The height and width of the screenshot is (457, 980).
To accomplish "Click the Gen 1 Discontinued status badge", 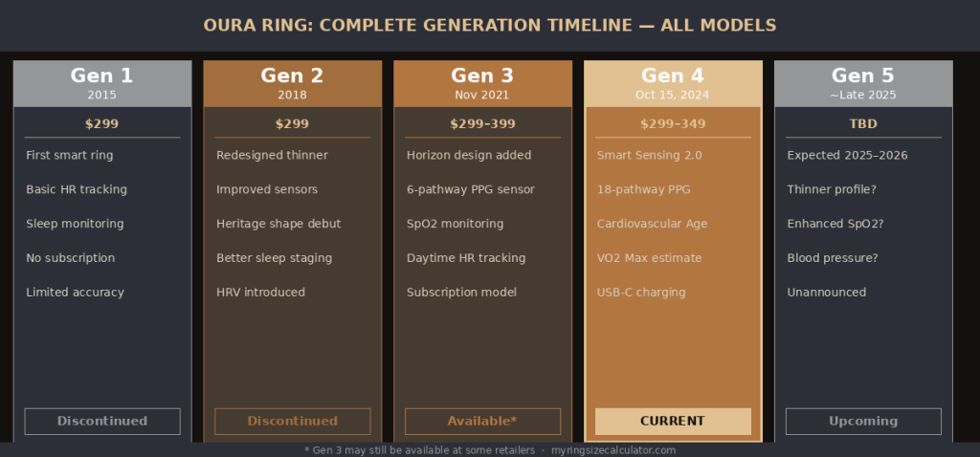I will pyautogui.click(x=101, y=422).
